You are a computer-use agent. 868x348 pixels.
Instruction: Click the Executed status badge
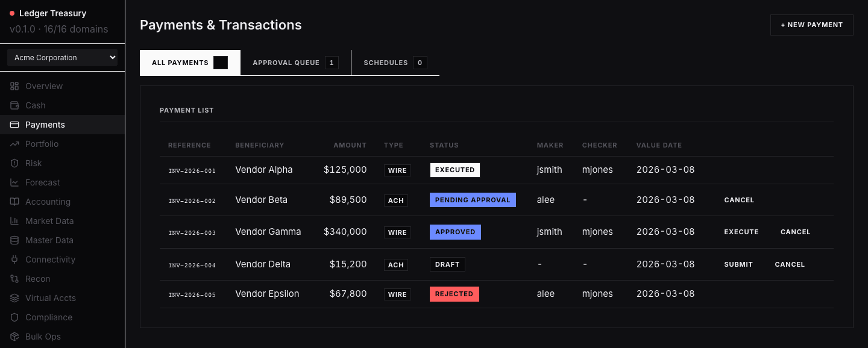pos(455,170)
